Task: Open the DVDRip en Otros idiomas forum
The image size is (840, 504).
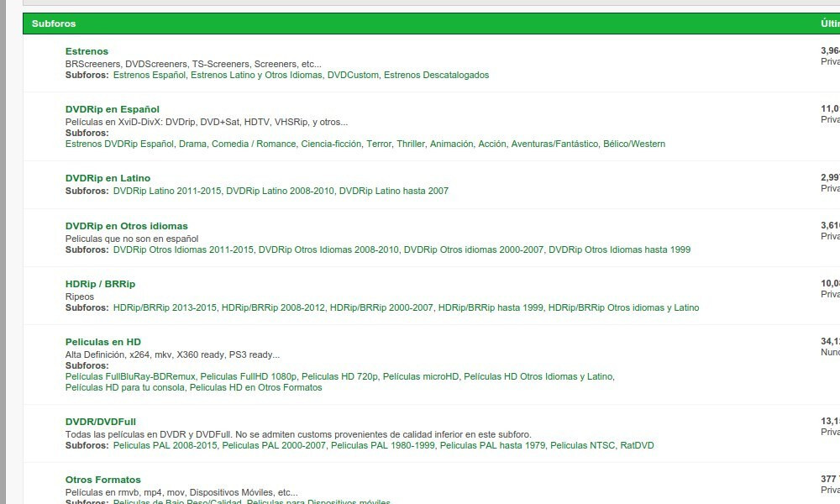Action: pos(126,226)
